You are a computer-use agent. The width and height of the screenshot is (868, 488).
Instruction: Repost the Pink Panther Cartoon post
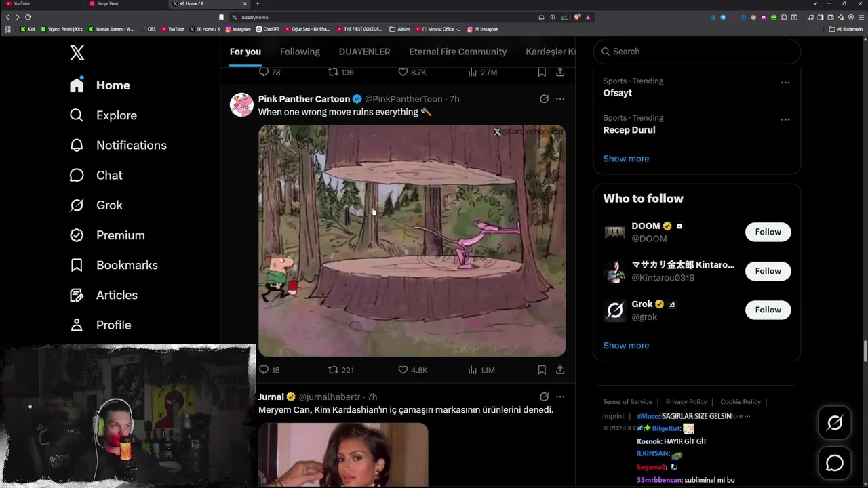(340, 370)
